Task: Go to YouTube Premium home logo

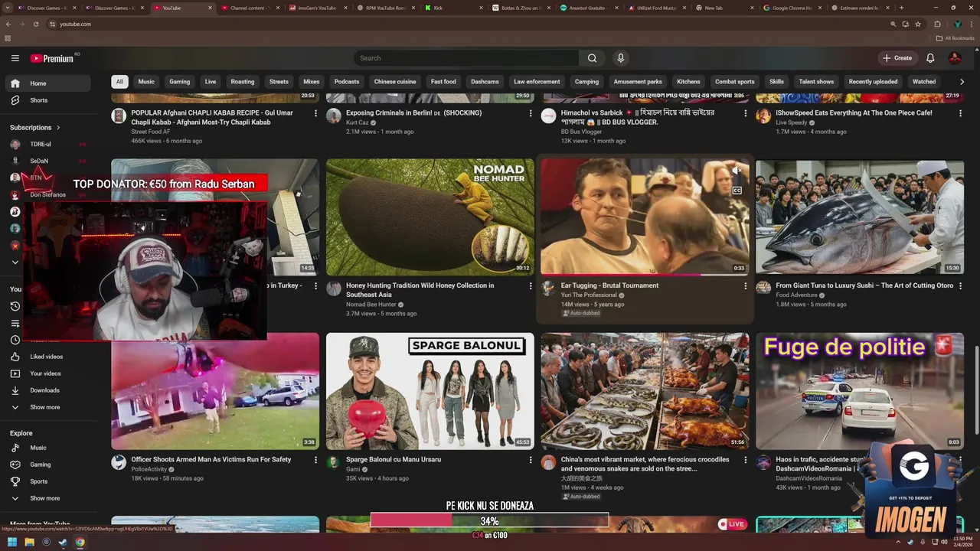Action: pyautogui.click(x=52, y=58)
